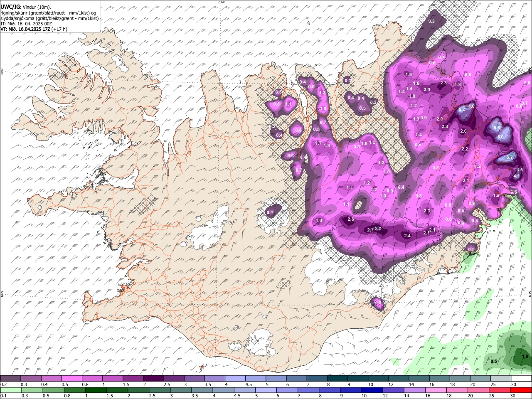Select the 30 white swatch in upper legend row
The width and height of the screenshot is (532, 399).
[521, 379]
